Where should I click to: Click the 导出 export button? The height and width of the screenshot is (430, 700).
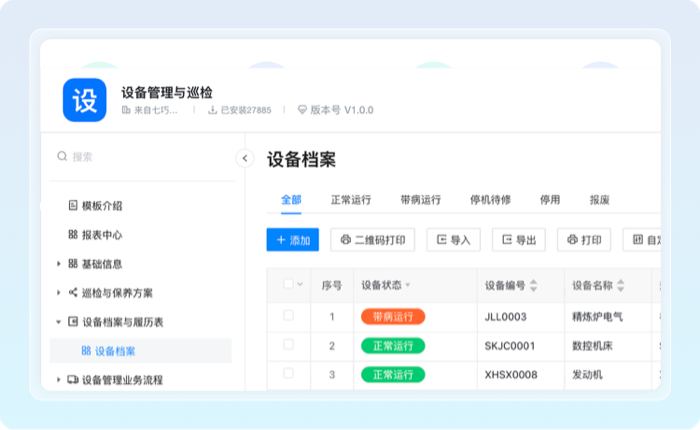click(x=519, y=240)
